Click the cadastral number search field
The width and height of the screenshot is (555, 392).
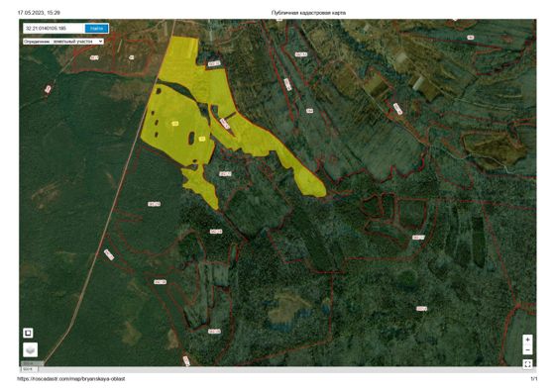(54, 29)
